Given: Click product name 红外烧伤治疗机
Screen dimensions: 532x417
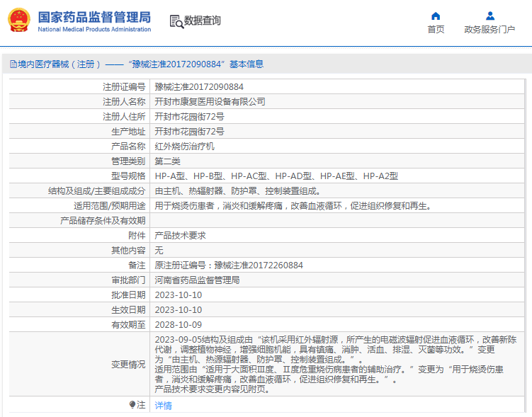Looking at the screenshot, I should [x=185, y=147].
